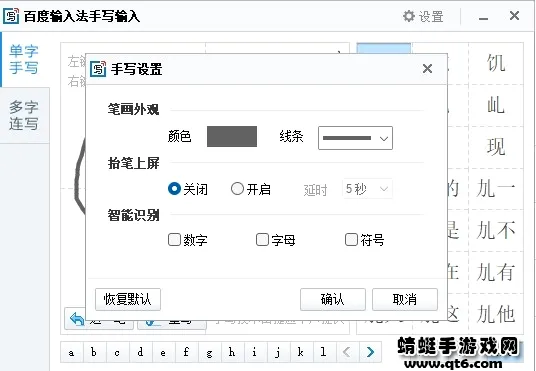536x371 pixels.
Task: Choose candidate character 屼
Action: pos(496,105)
